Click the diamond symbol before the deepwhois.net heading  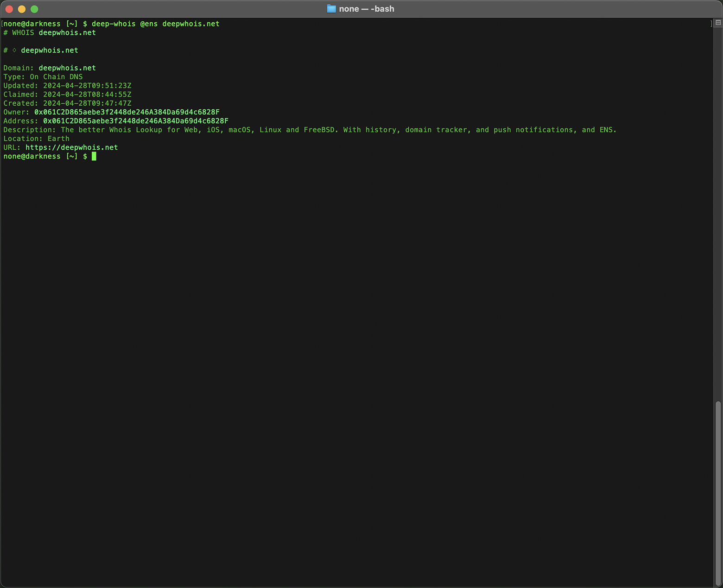click(13, 50)
